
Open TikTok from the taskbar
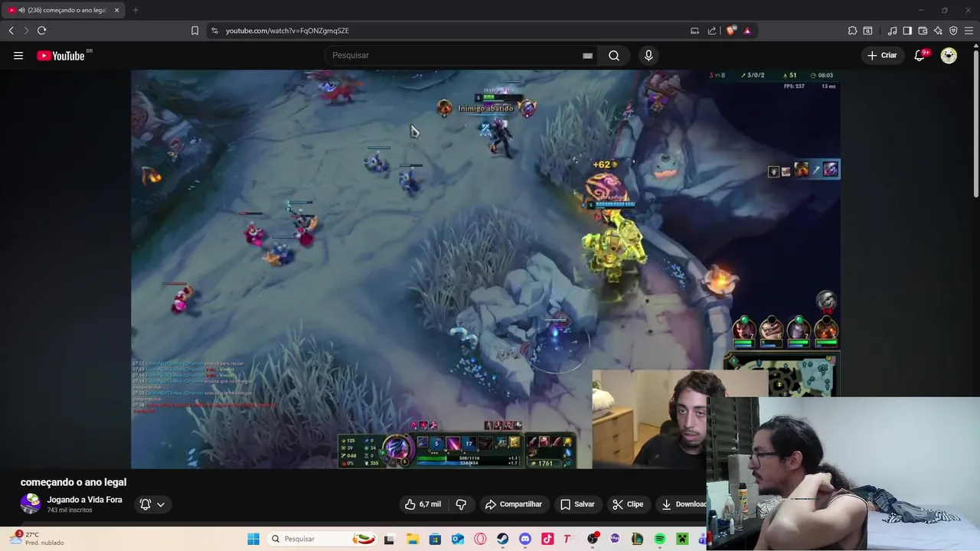point(547,539)
